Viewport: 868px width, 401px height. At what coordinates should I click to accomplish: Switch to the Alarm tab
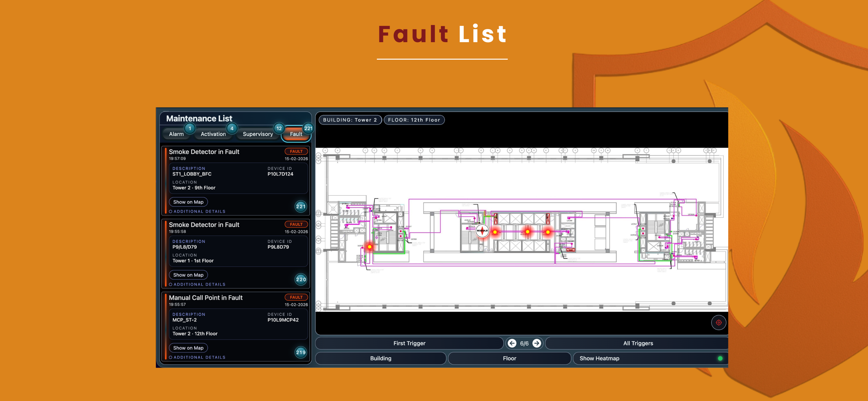(x=176, y=134)
